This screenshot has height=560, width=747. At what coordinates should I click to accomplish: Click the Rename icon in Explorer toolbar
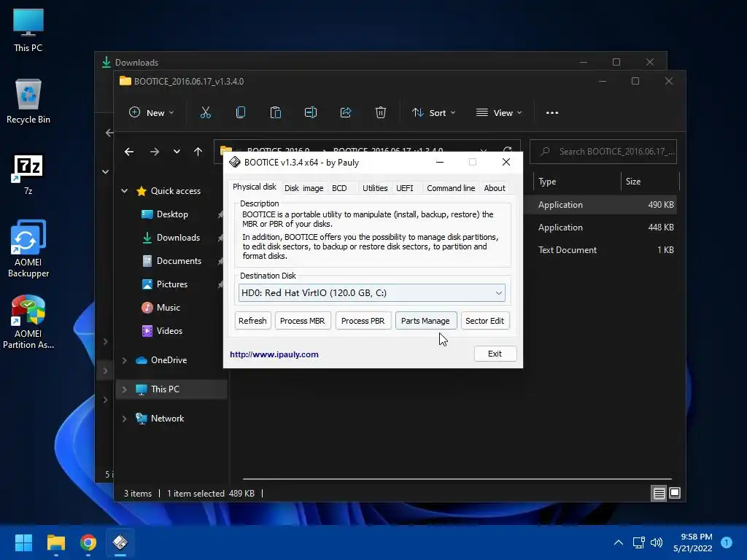pyautogui.click(x=311, y=113)
